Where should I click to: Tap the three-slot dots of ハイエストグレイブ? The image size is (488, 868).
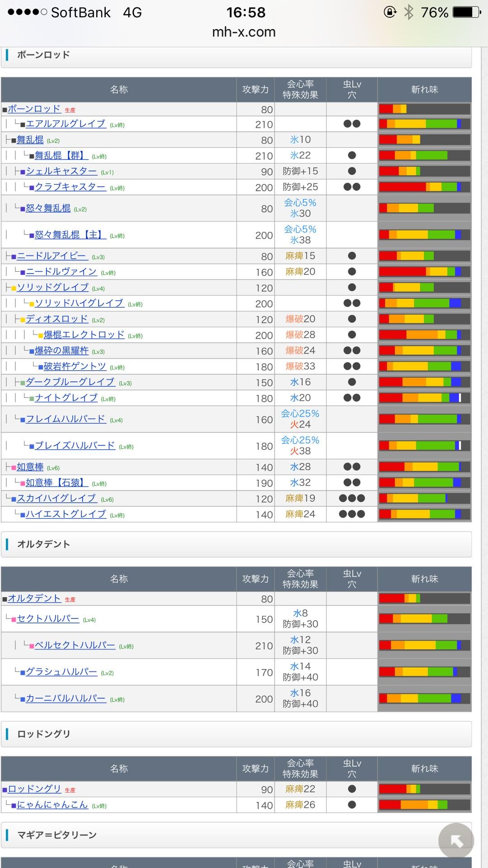click(x=352, y=514)
